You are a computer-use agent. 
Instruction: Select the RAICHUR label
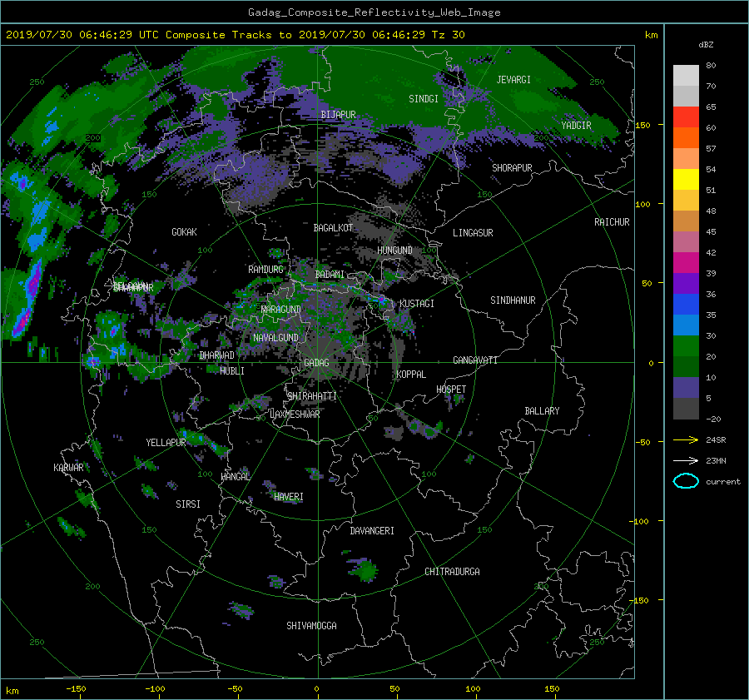pyautogui.click(x=612, y=222)
